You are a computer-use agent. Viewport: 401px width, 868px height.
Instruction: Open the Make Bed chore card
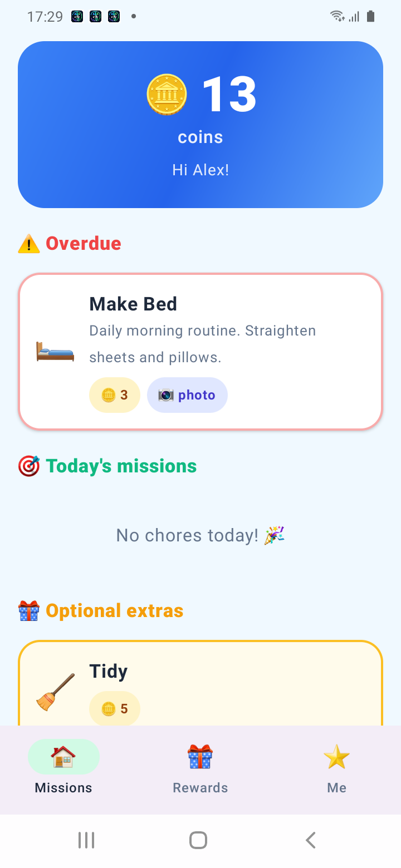(x=200, y=352)
